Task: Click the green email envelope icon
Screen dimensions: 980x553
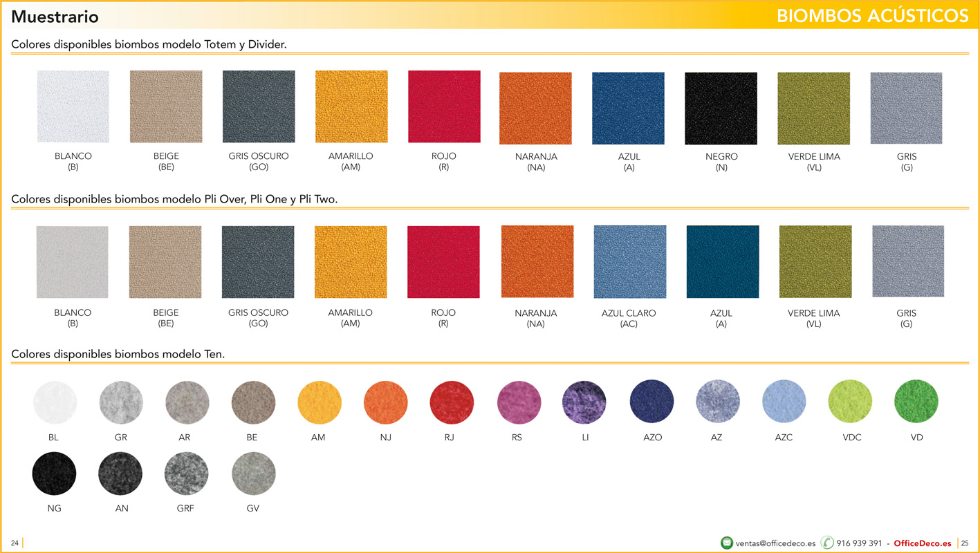Action: coord(727,543)
